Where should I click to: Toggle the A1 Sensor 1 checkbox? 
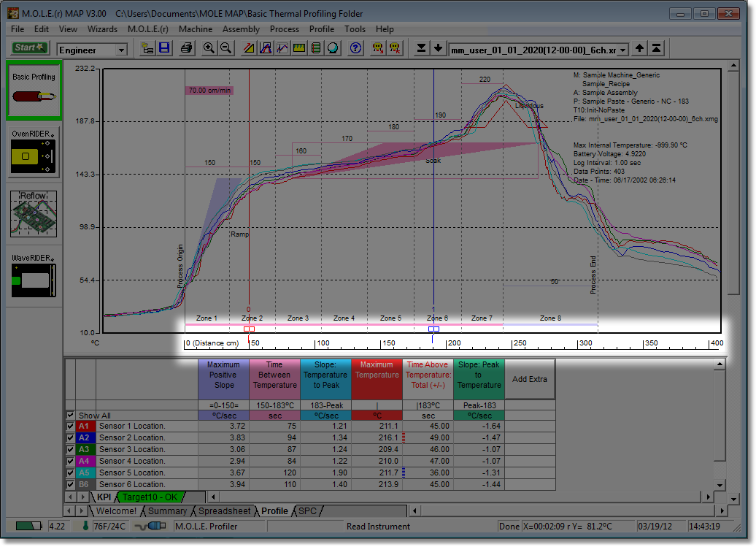[70, 426]
